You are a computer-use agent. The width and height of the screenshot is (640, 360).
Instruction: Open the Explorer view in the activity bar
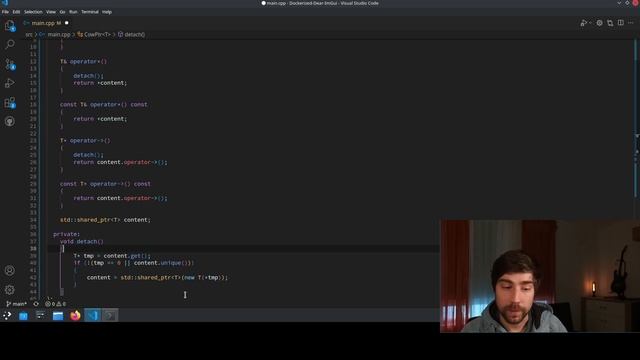pos(10,26)
